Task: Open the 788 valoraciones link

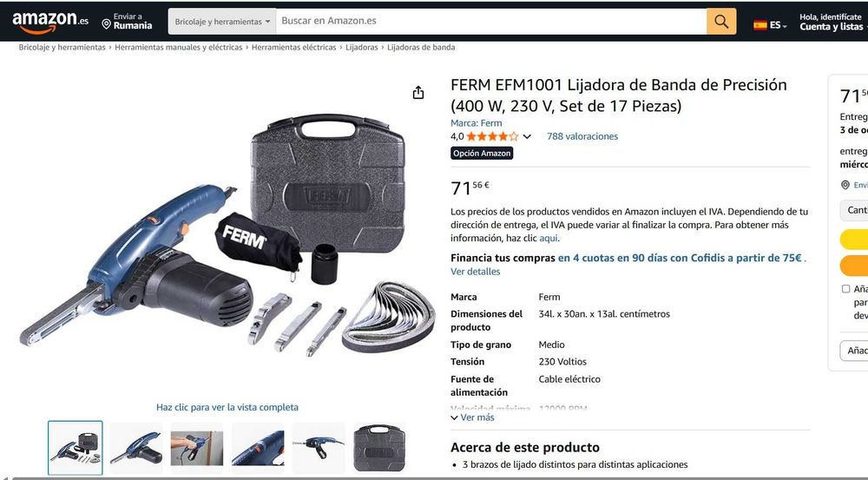Action: pyautogui.click(x=582, y=136)
